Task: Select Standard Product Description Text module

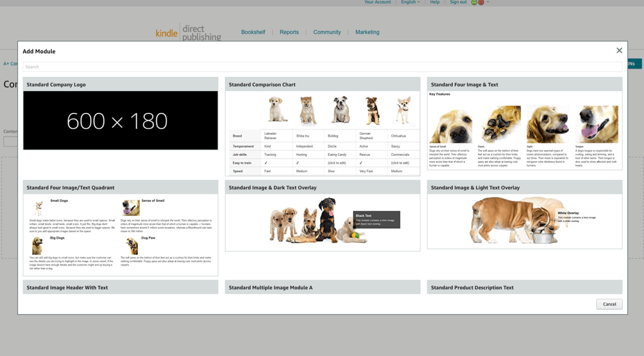Action: (x=524, y=287)
